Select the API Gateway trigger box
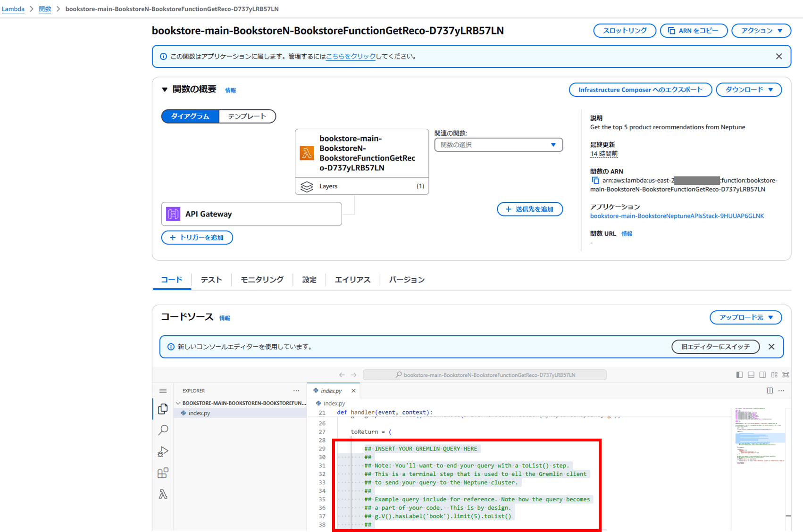 [251, 214]
